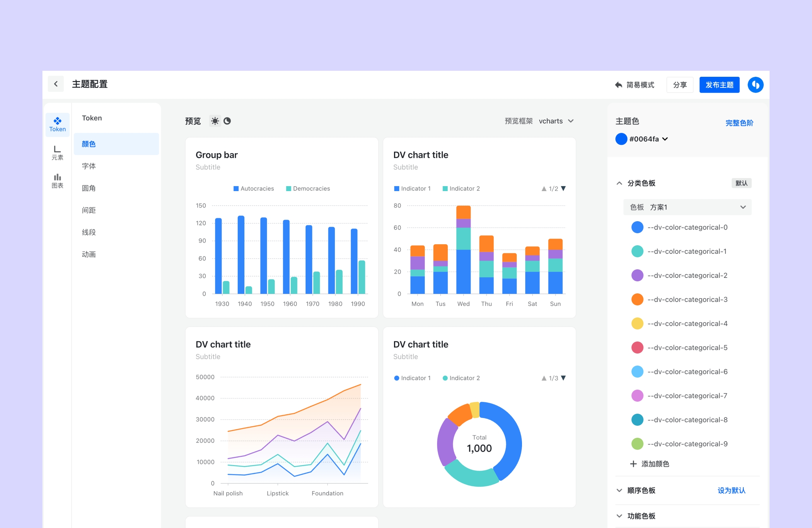Image resolution: width=812 pixels, height=528 pixels.
Task: Select 圆角 in the Token menu
Action: 89,188
